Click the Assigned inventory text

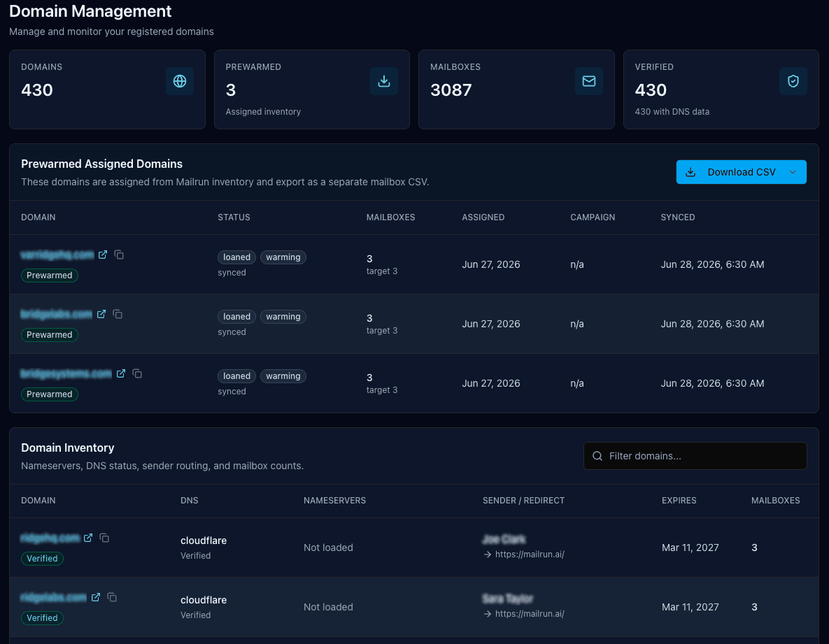[263, 111]
